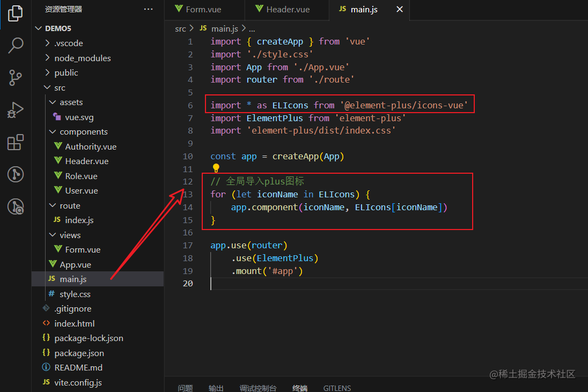Click the JS icon in breadcrumb
The image size is (588, 392).
click(x=203, y=28)
